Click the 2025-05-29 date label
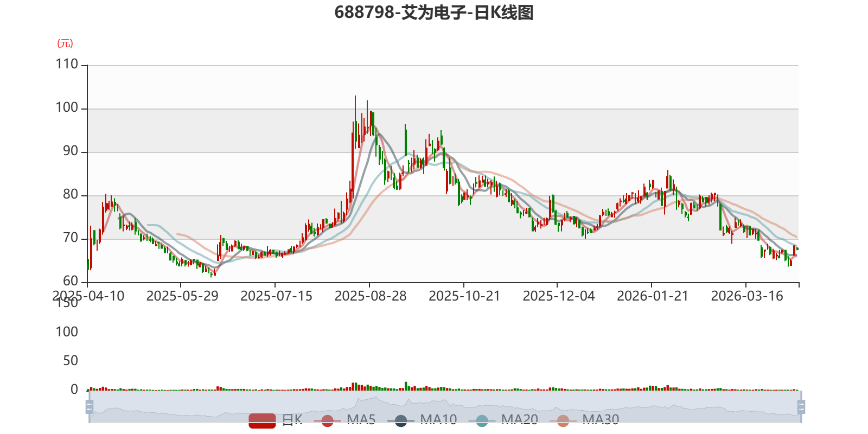Screen dimensions: 868x434 pos(182,296)
